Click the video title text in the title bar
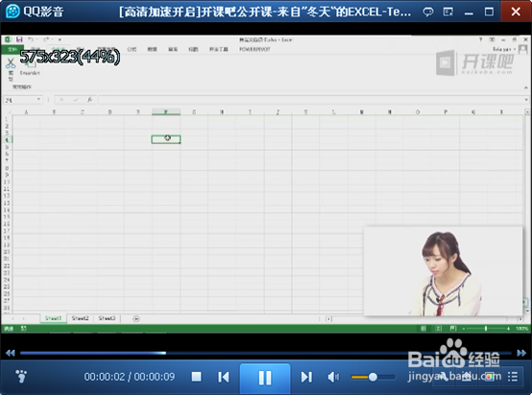Screen dimensions: 532x395 coord(265,12)
